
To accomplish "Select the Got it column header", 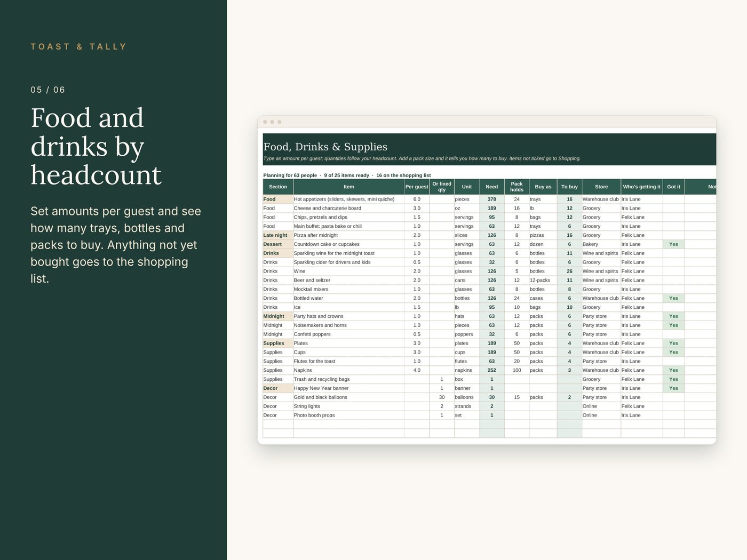I will [x=673, y=187].
